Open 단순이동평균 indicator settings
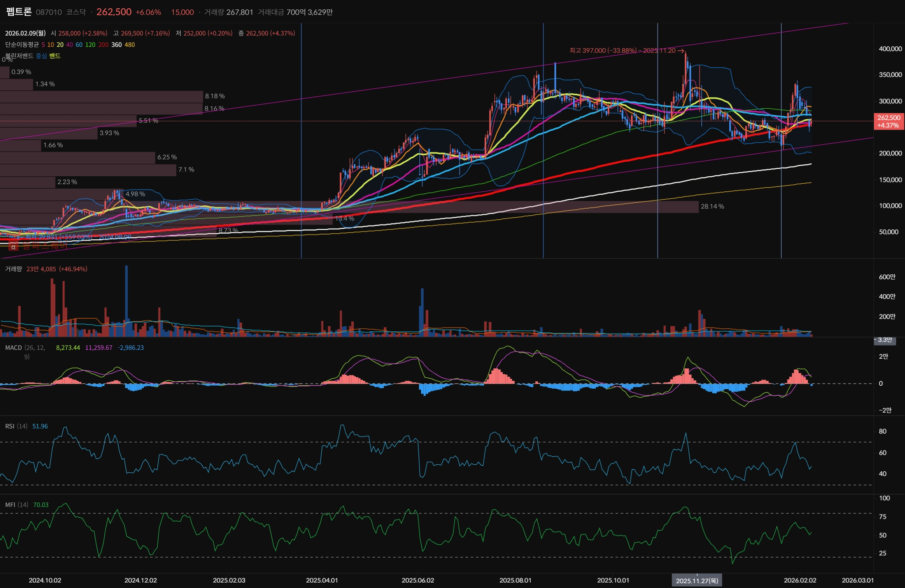The image size is (905, 588). [x=22, y=45]
